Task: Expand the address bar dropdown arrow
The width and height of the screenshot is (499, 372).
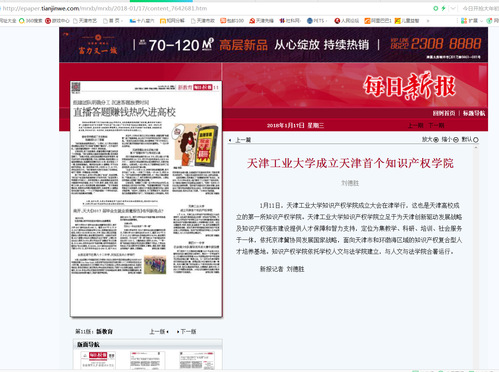Action: (x=453, y=8)
